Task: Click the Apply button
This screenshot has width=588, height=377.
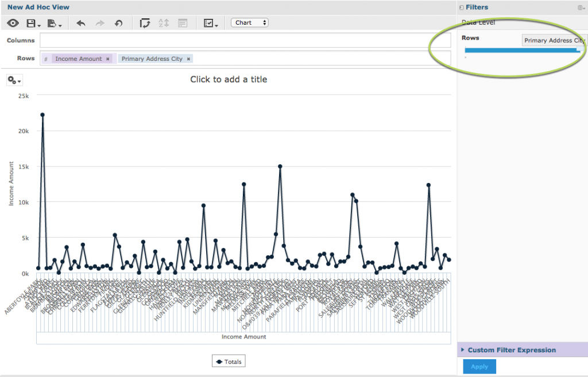Action: [479, 367]
